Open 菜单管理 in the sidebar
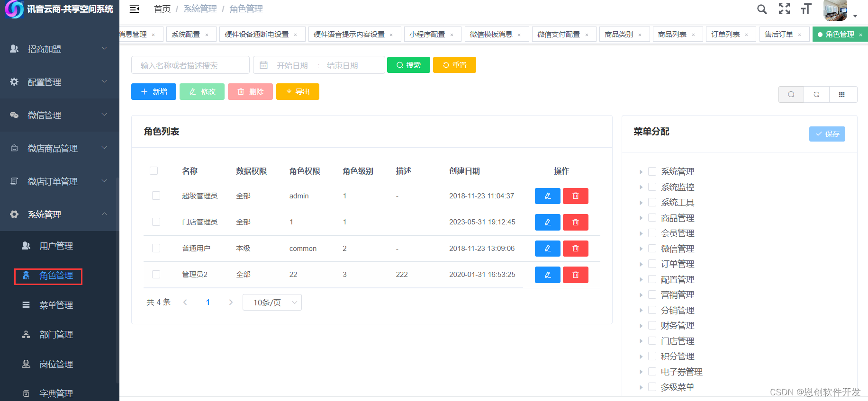The width and height of the screenshot is (868, 401). click(x=60, y=305)
